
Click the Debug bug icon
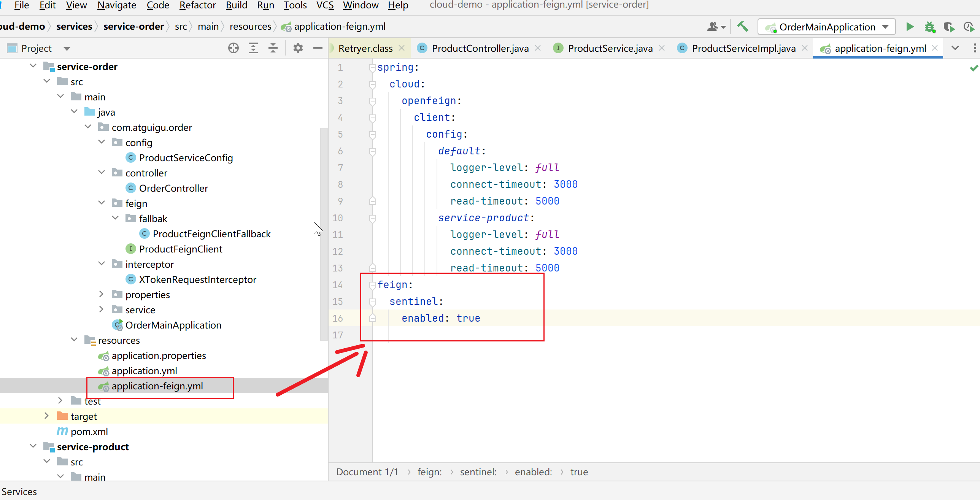coord(929,27)
